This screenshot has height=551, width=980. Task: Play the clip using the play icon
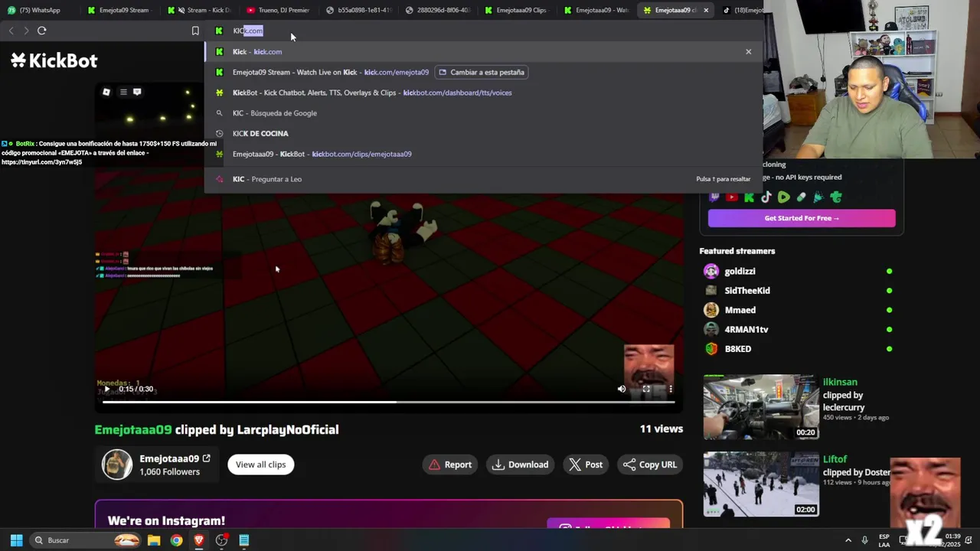click(107, 389)
